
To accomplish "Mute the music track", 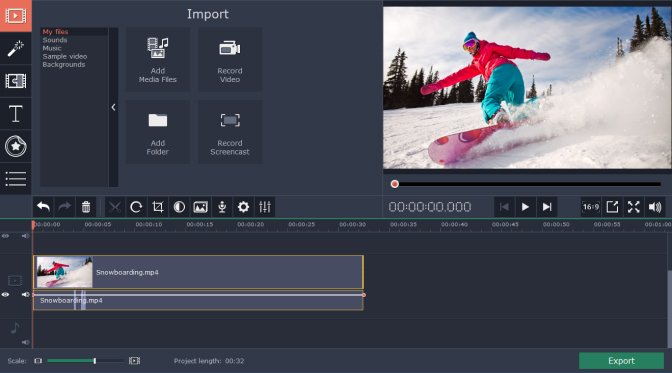I will 26,342.
